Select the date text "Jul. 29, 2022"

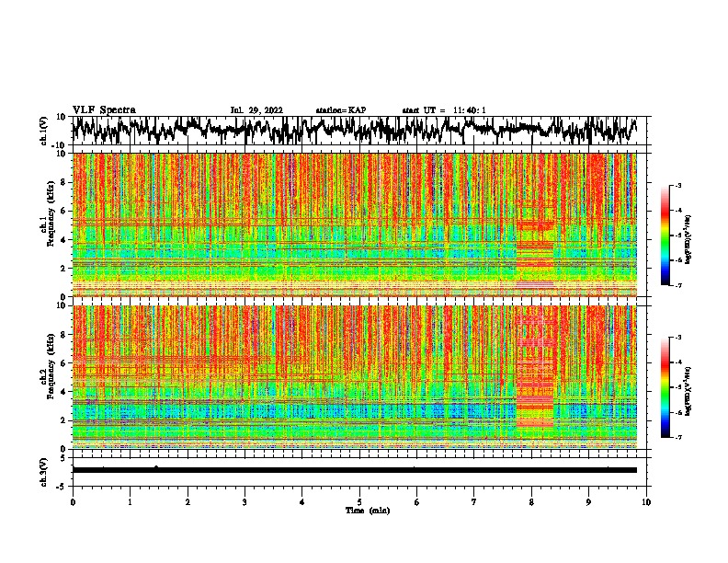[x=256, y=110]
